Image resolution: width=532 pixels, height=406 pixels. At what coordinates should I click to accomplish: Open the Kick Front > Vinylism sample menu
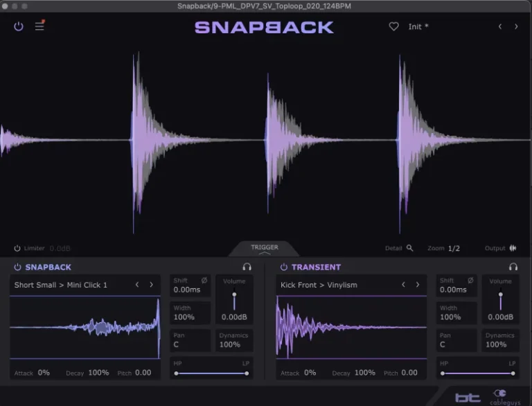[x=319, y=285]
